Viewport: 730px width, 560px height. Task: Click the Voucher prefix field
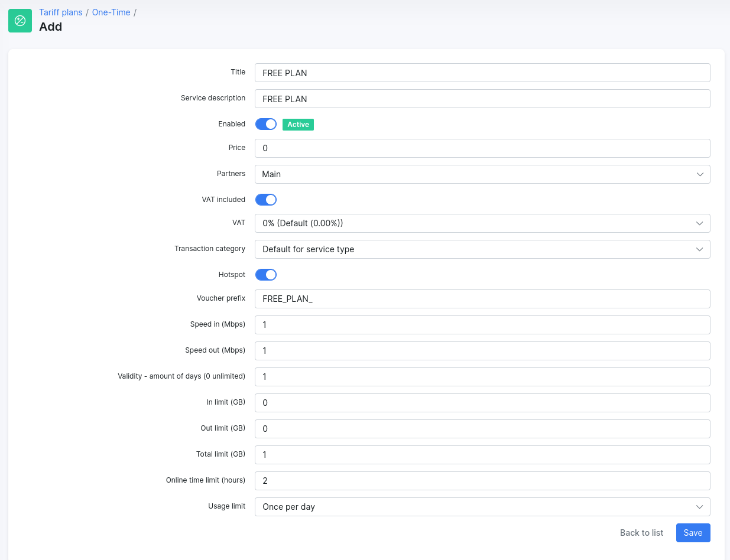click(482, 299)
